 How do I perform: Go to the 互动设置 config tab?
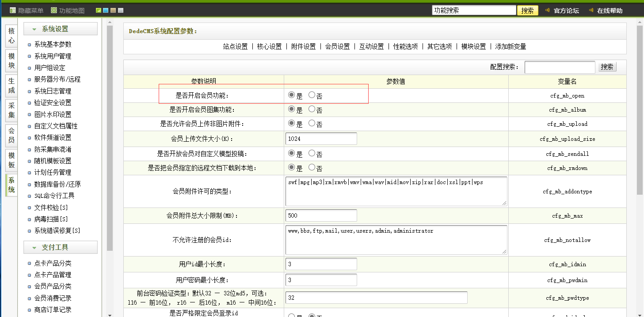[x=371, y=46]
